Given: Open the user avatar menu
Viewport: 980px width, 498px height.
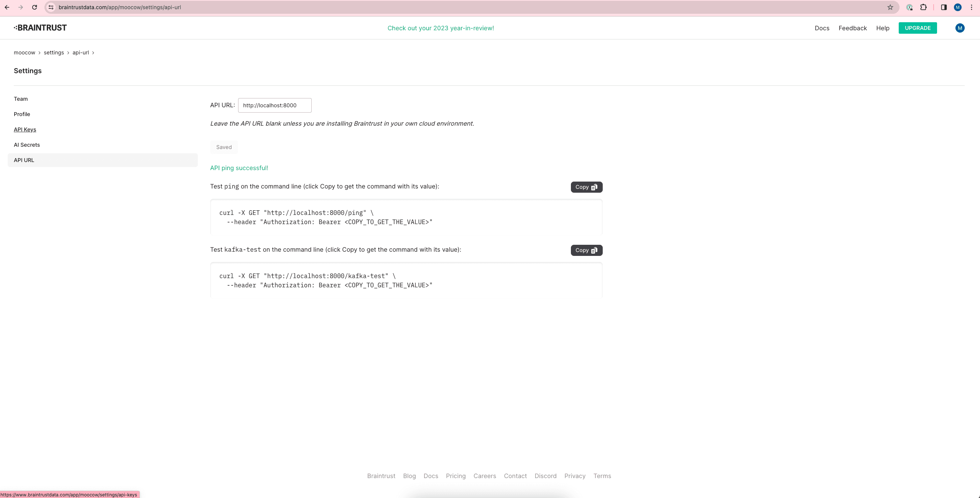Looking at the screenshot, I should pos(959,28).
